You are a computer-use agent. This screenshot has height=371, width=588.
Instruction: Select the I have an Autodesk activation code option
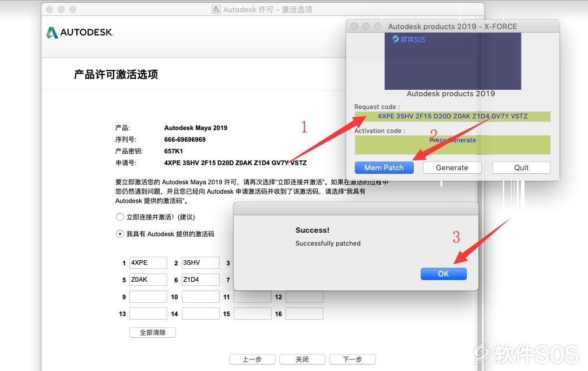[119, 234]
